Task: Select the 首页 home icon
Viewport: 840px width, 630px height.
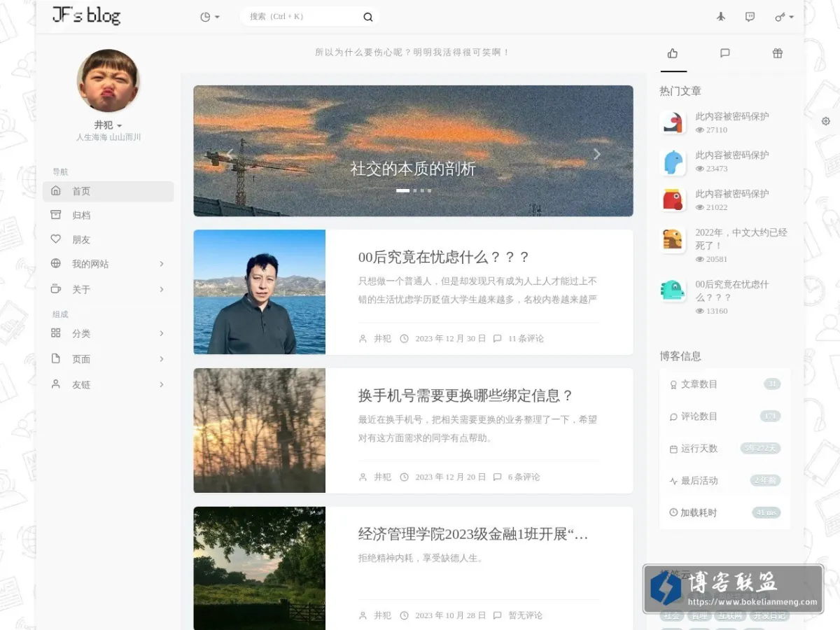Action: 56,191
